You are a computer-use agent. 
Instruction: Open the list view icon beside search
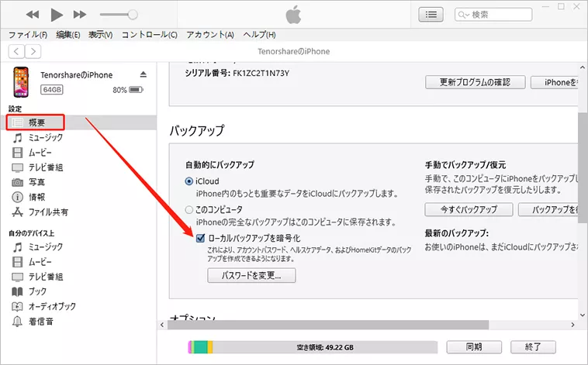tap(433, 15)
